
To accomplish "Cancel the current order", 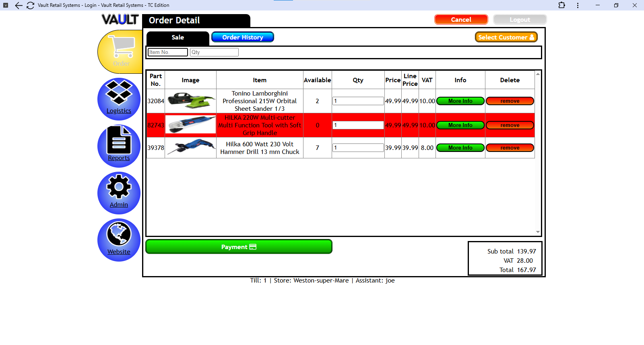I will coord(461,19).
